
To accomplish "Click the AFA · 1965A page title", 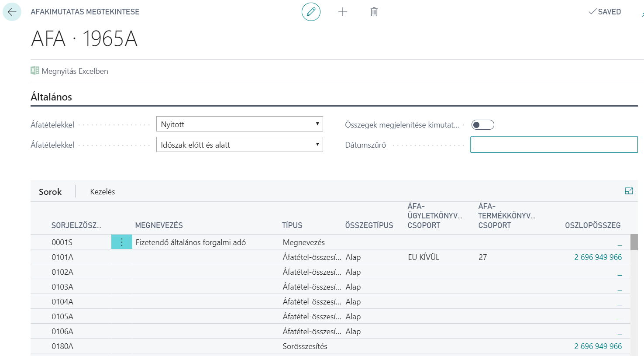I will (x=84, y=38).
